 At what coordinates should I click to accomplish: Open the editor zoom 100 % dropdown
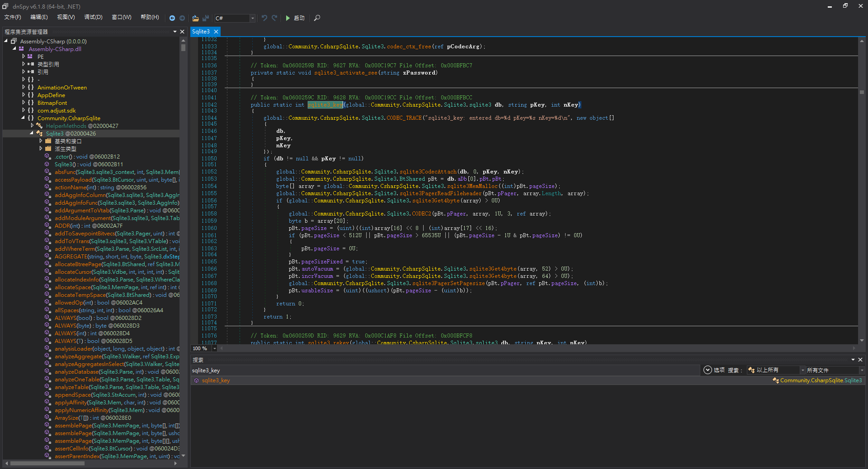point(215,348)
